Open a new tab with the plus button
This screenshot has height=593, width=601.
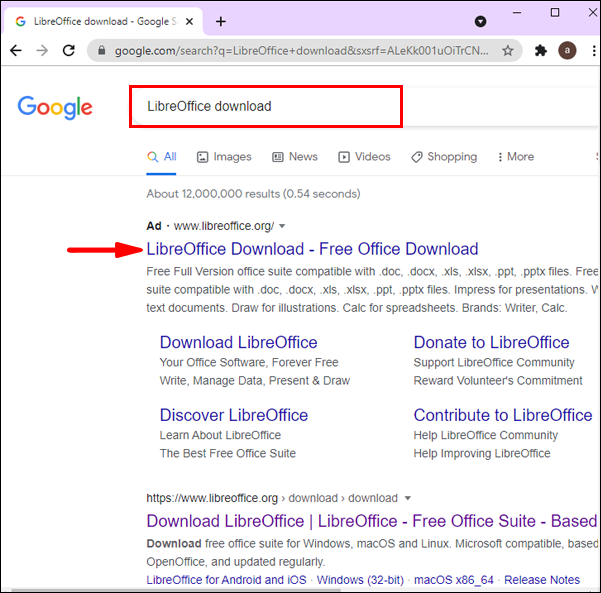(x=221, y=21)
